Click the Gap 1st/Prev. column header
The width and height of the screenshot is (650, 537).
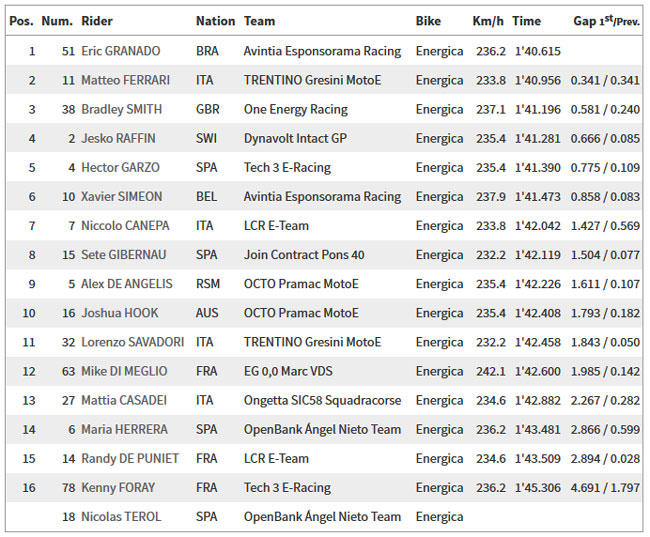click(606, 21)
